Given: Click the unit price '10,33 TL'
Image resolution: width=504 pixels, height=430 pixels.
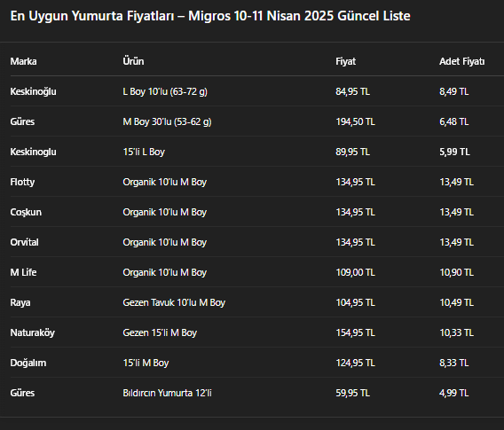Looking at the screenshot, I should tap(456, 332).
